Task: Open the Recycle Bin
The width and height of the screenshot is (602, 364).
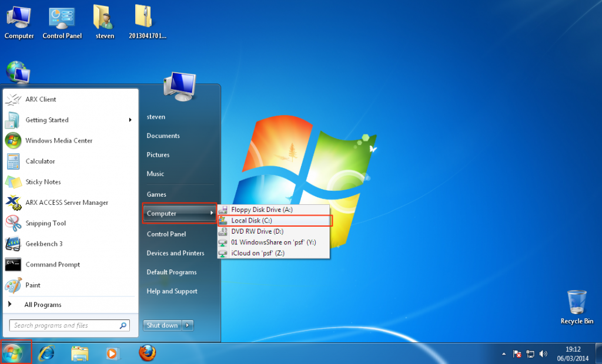Action: pyautogui.click(x=577, y=307)
